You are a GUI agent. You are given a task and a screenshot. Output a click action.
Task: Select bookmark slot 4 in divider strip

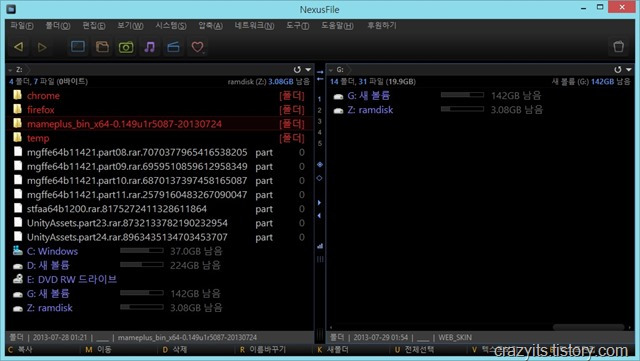tap(319, 132)
